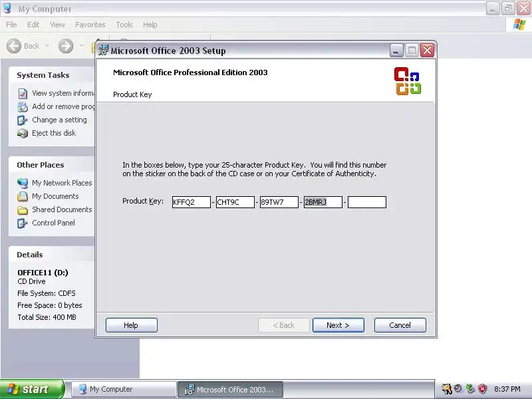The image size is (532, 399).
Task: Open the Help menu in My Computer
Action: (150, 25)
